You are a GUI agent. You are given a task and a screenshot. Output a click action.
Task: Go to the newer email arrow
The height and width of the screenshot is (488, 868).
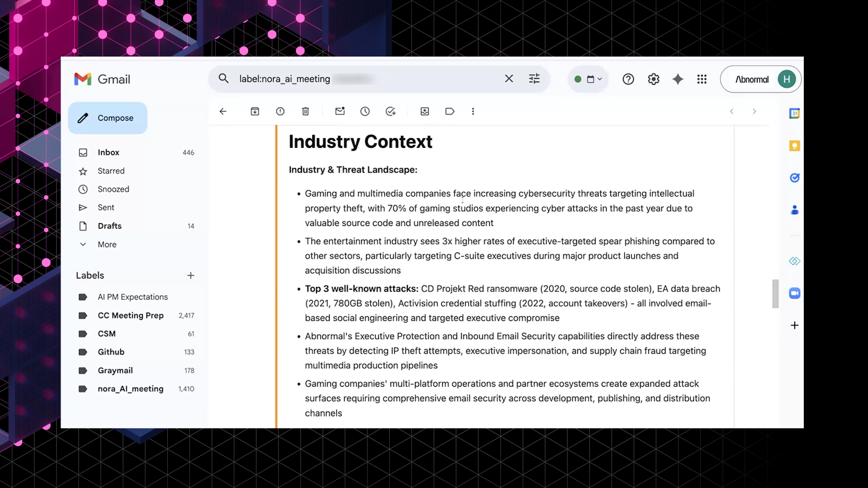pos(731,111)
